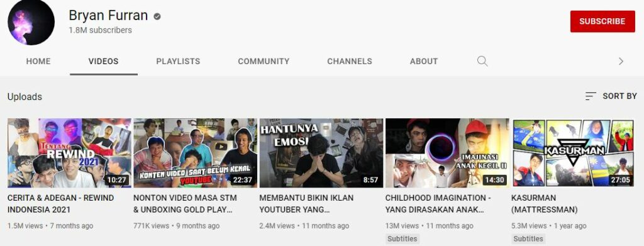This screenshot has width=644, height=246.
Task: Click the 27:05 duration badge
Action: 621,180
